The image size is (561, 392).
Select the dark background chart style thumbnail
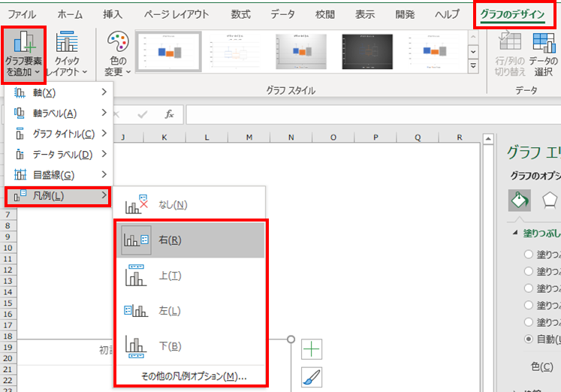(367, 52)
